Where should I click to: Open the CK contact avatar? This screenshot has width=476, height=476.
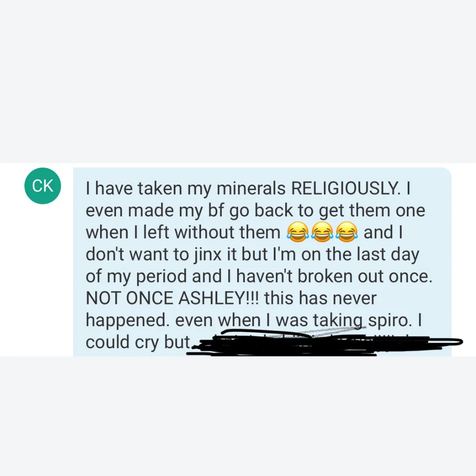click(42, 186)
